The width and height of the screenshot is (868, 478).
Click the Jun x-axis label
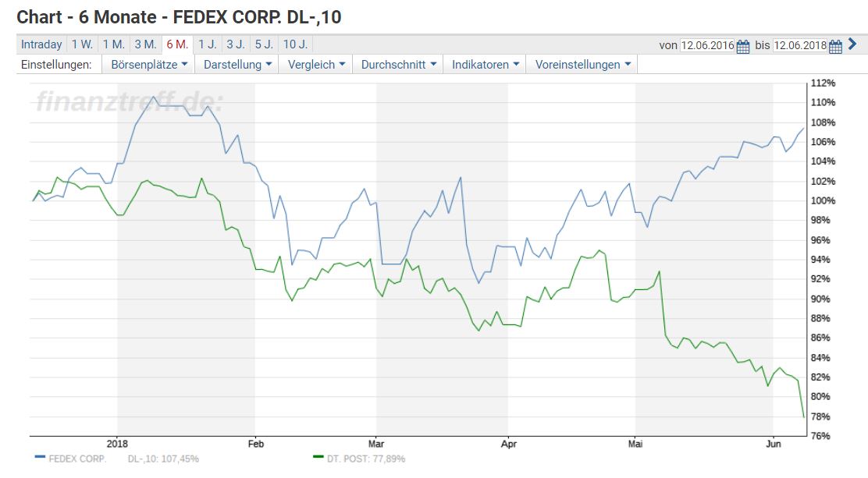[773, 444]
